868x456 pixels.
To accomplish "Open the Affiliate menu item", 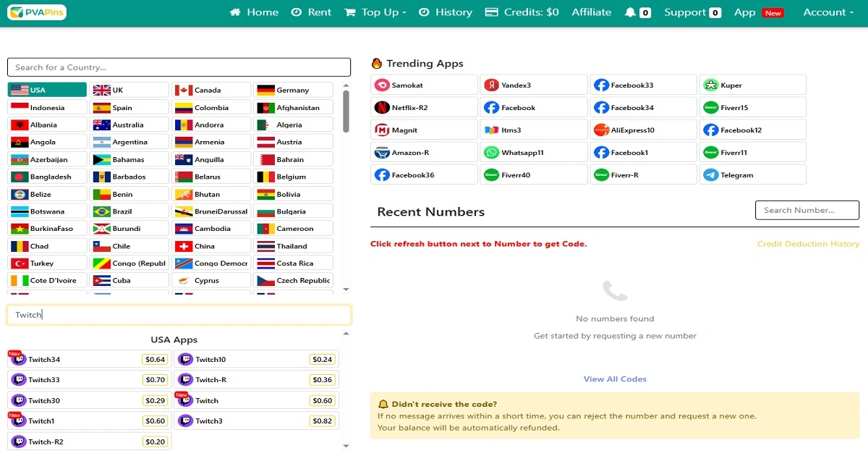I will (591, 12).
